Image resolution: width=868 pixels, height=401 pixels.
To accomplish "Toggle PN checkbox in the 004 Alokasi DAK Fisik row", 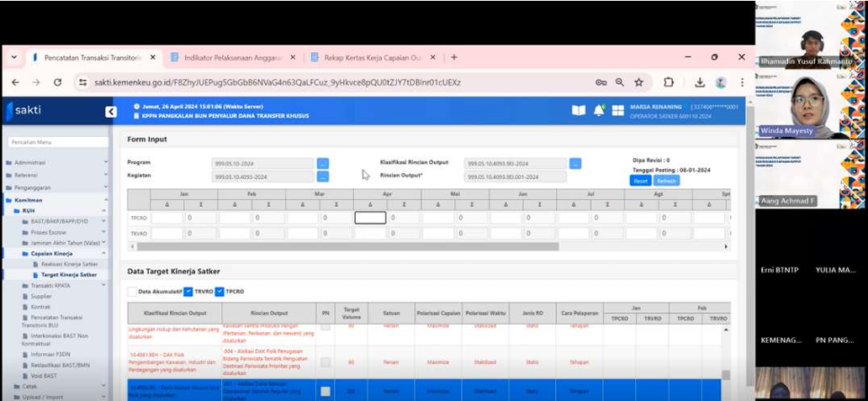I will [x=325, y=362].
